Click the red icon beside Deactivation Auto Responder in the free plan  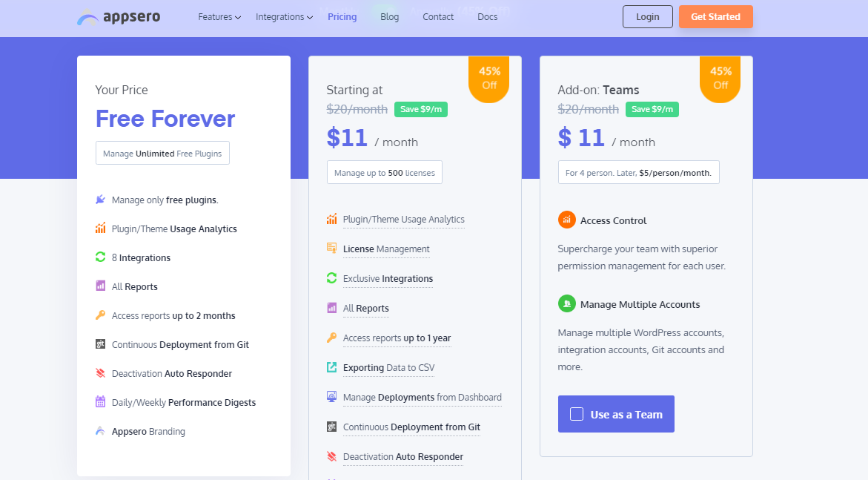[100, 373]
